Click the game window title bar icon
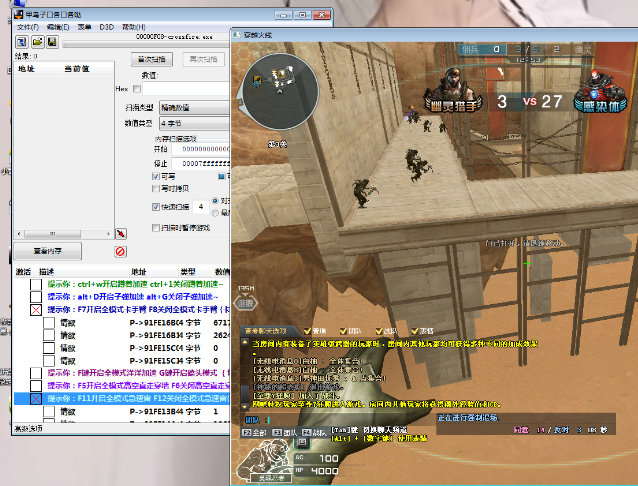The width and height of the screenshot is (638, 486). [236, 35]
